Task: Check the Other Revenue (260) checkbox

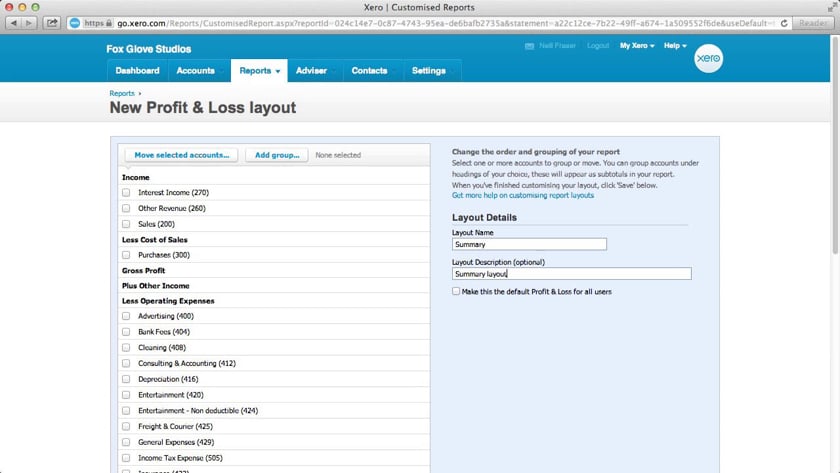Action: pyautogui.click(x=126, y=208)
